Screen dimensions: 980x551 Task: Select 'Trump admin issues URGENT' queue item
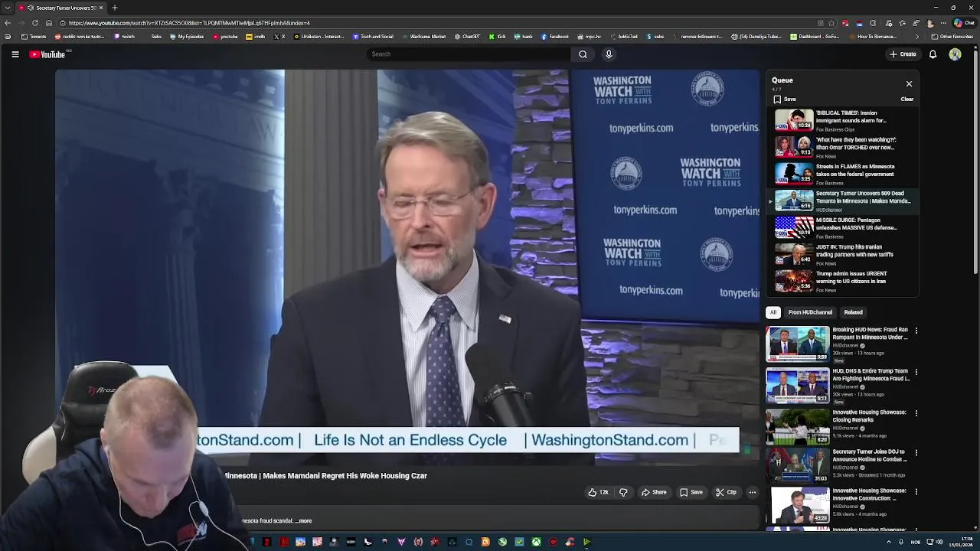click(x=842, y=282)
